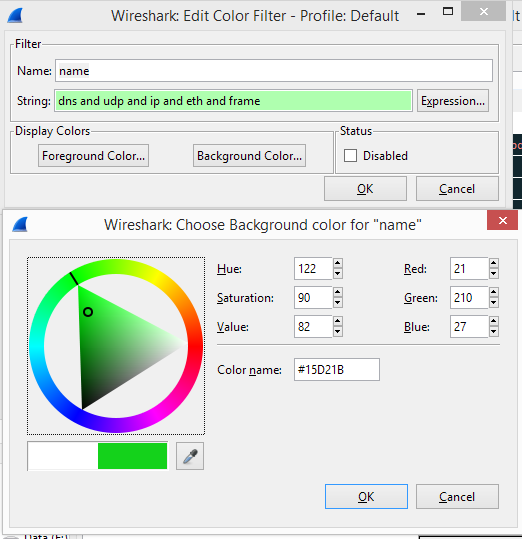522x539 pixels.
Task: Open the Background Color chooser
Action: coord(249,156)
